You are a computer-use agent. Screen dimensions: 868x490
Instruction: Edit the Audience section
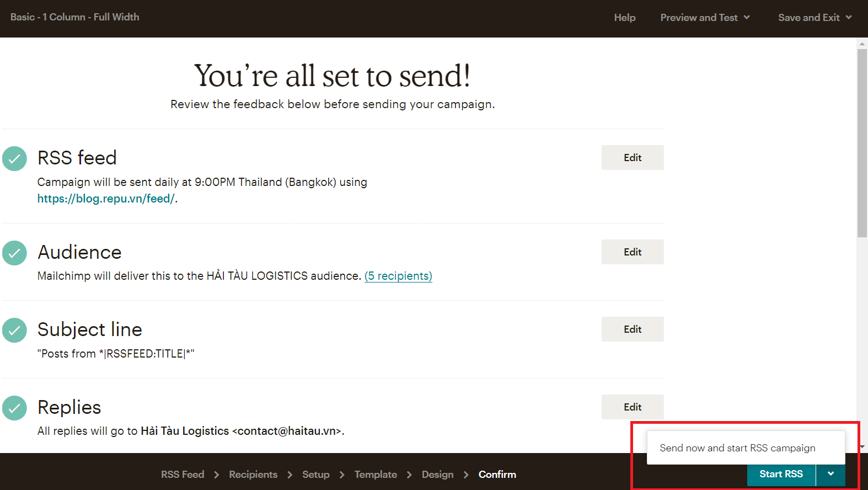pyautogui.click(x=632, y=252)
